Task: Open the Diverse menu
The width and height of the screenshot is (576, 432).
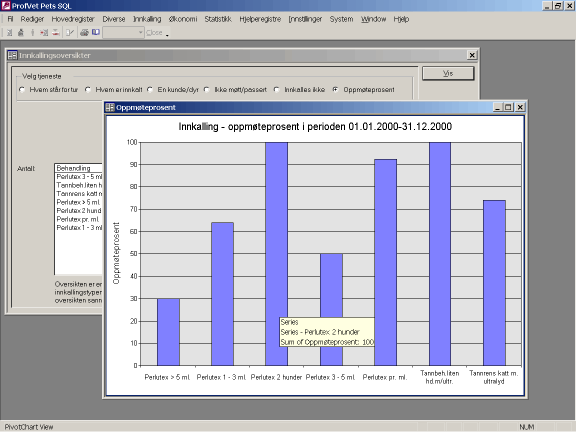Action: pos(114,19)
